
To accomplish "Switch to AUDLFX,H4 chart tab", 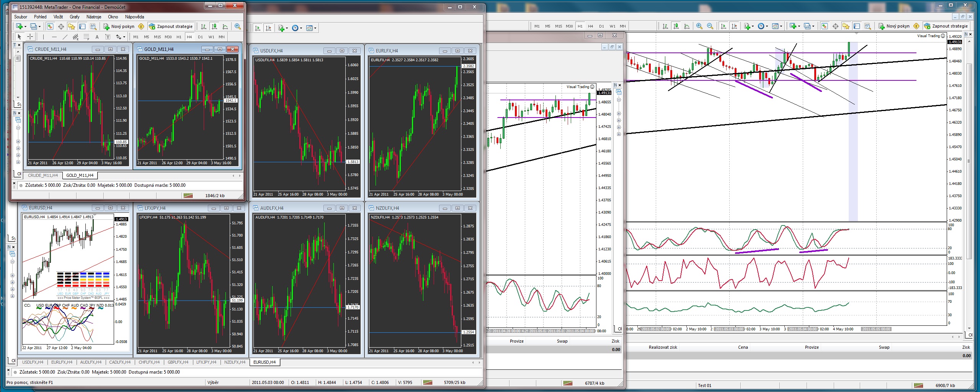I will coord(91,362).
